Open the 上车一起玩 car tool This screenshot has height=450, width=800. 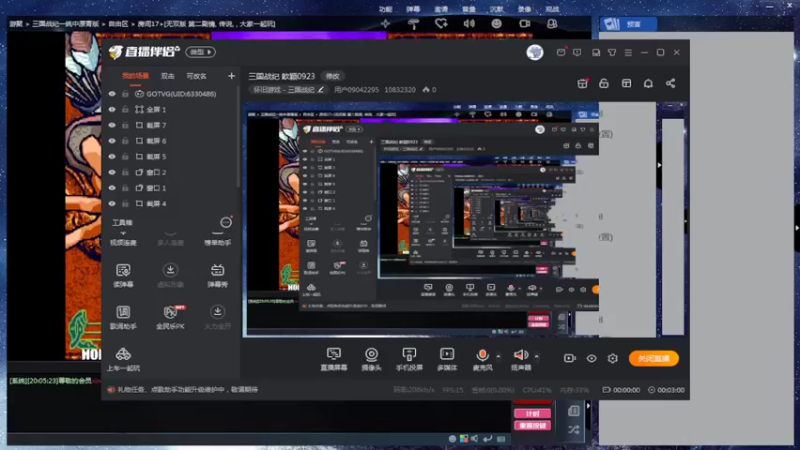[123, 359]
